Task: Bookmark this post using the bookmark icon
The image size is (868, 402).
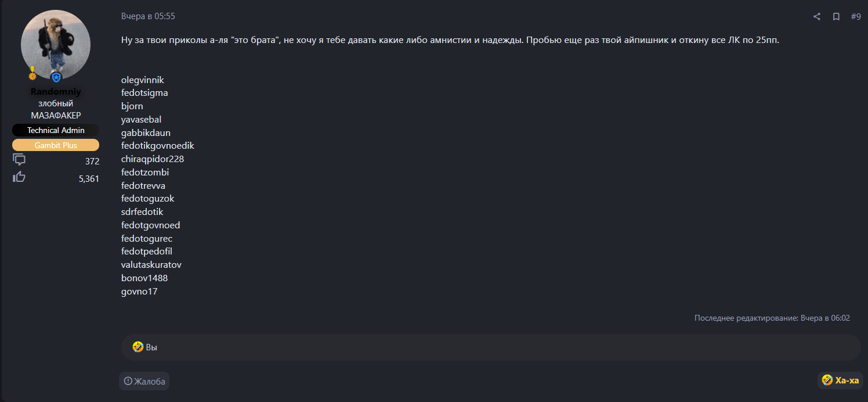Action: tap(836, 17)
